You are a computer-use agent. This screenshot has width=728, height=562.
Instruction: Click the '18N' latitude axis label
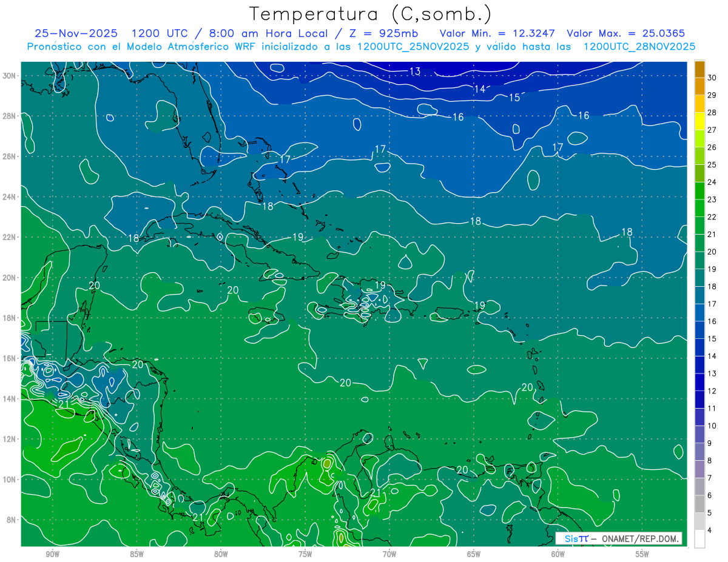(10, 318)
